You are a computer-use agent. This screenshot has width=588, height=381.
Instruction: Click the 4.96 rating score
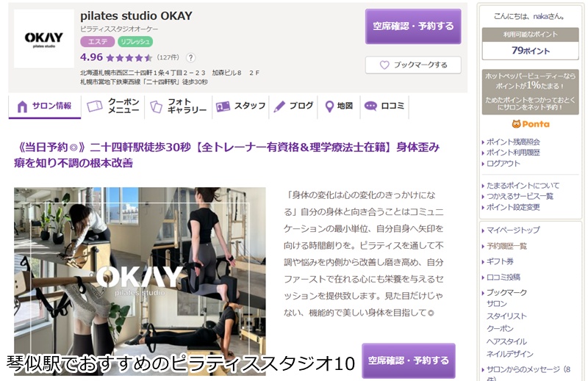91,57
